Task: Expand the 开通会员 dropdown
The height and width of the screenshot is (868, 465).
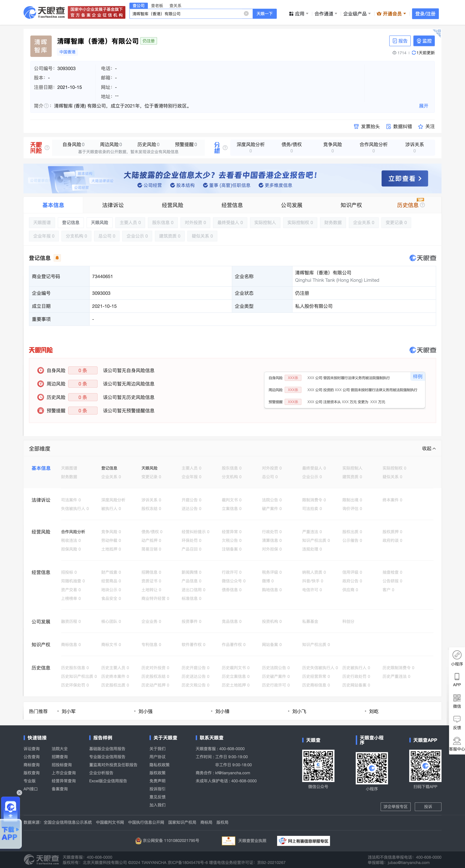Action: [x=391, y=14]
